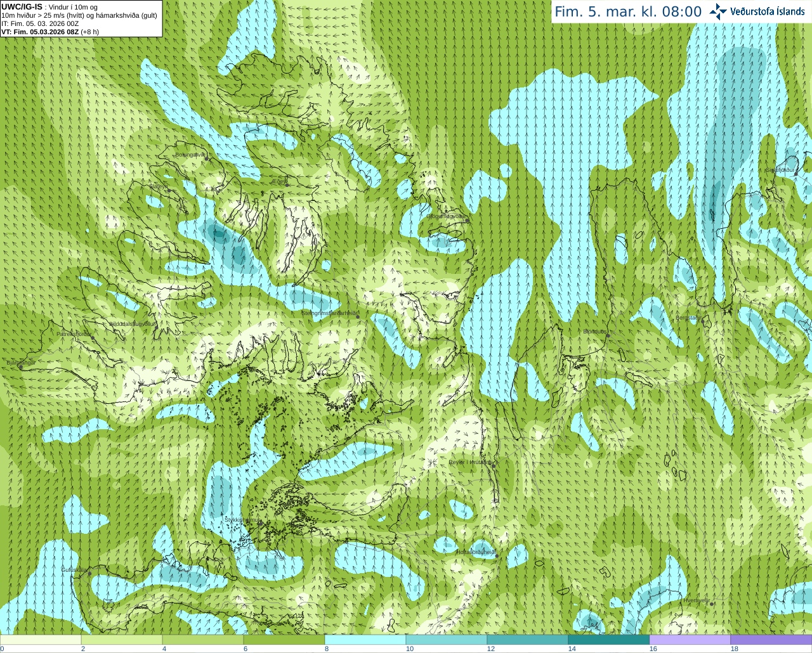812x653 pixels.
Task: Click the '10m hviður > 25 m/s' description line
Action: pyautogui.click(x=79, y=15)
